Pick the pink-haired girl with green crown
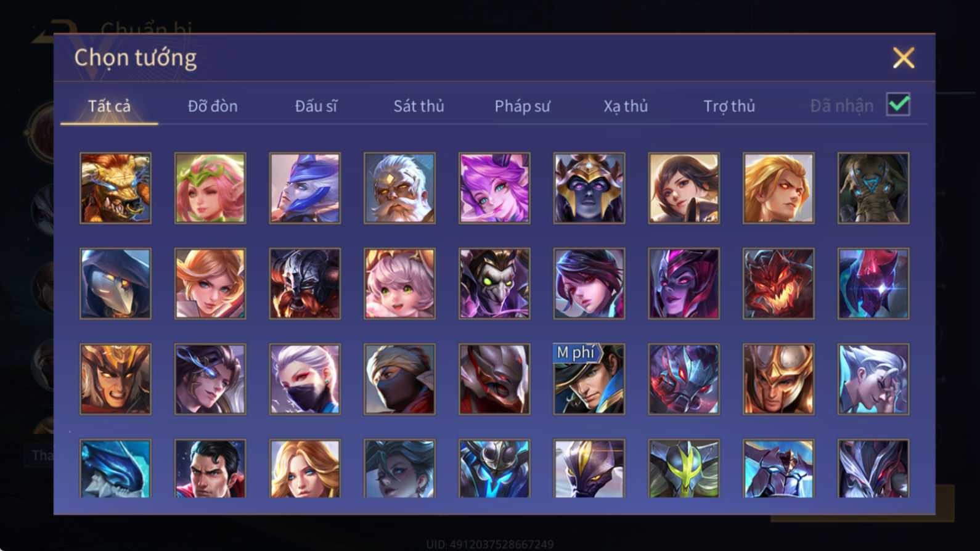 [210, 188]
